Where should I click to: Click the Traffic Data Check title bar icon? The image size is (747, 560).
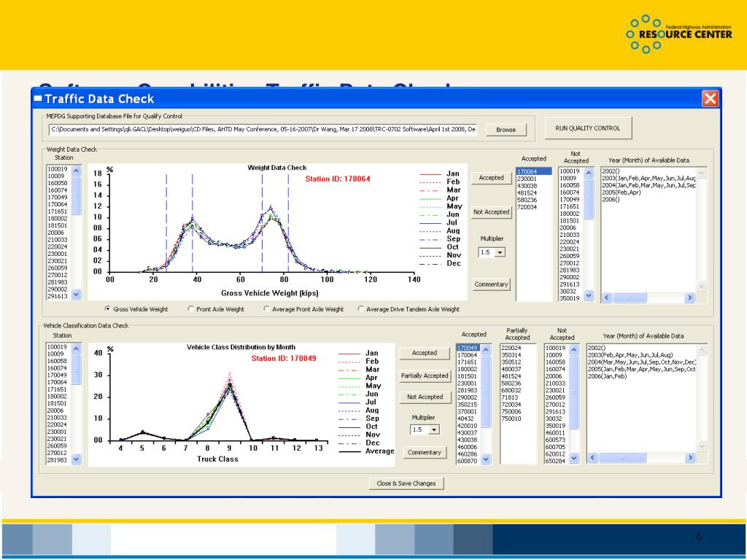tap(36, 96)
